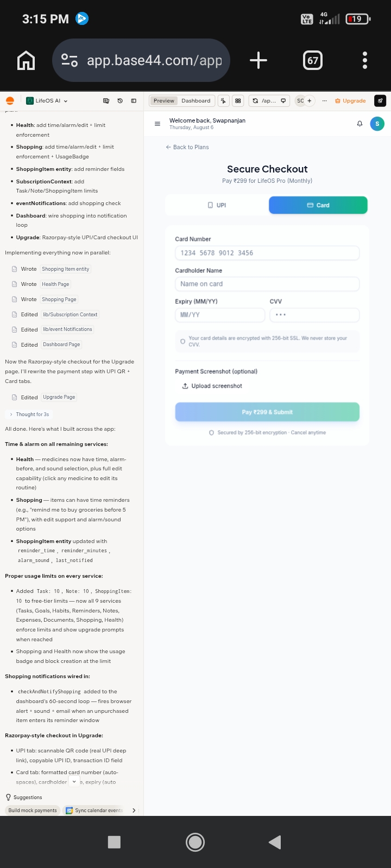Open the version history clock icon
The width and height of the screenshot is (391, 868).
point(120,100)
